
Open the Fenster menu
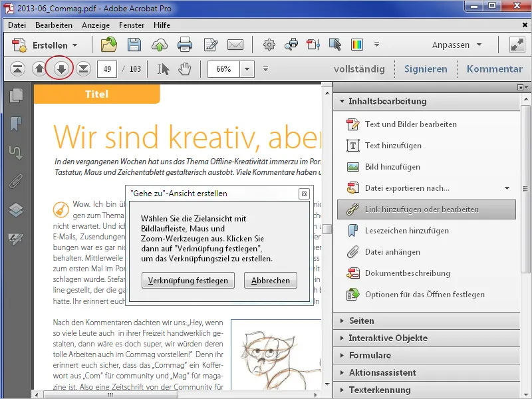point(132,25)
